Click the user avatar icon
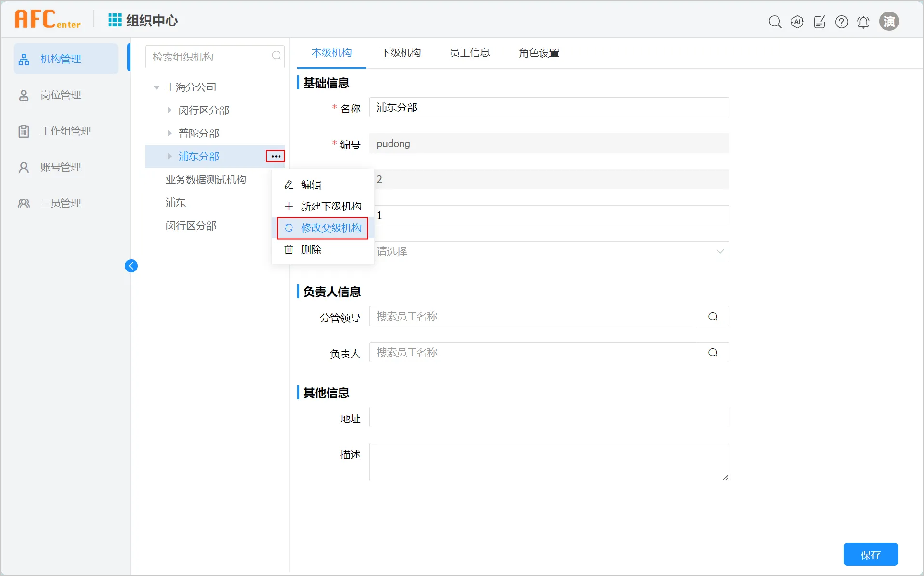 tap(889, 22)
